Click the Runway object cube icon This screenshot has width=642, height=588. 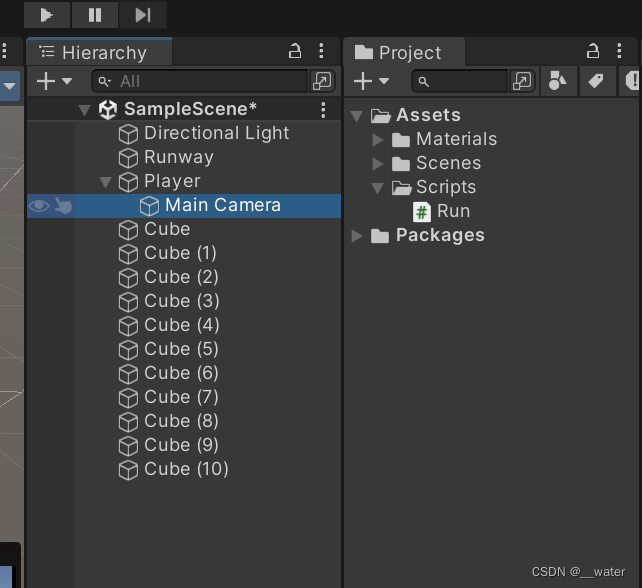coord(128,158)
